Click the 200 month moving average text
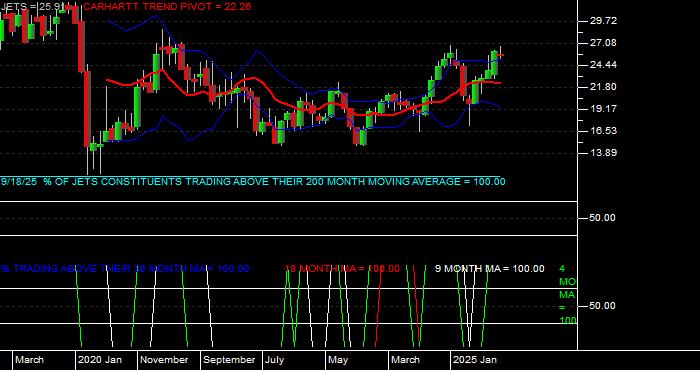The image size is (700, 370). [x=253, y=182]
